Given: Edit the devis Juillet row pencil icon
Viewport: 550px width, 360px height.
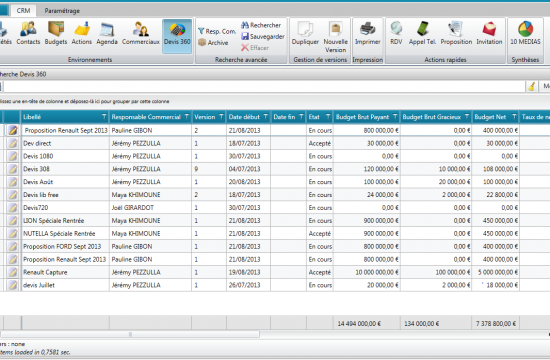Looking at the screenshot, I should point(13,285).
